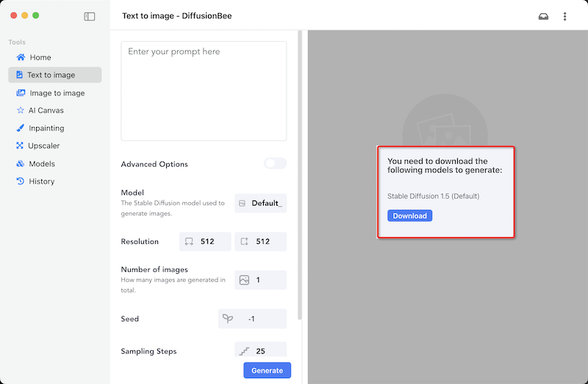The width and height of the screenshot is (588, 384).
Task: Open the inbox tray icon
Action: pyautogui.click(x=543, y=16)
